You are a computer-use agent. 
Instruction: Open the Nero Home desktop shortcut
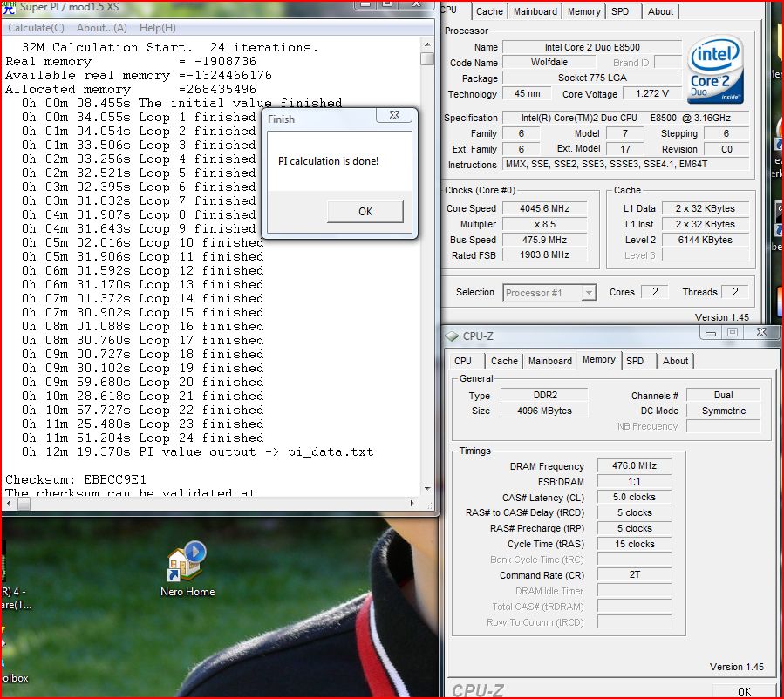point(187,568)
